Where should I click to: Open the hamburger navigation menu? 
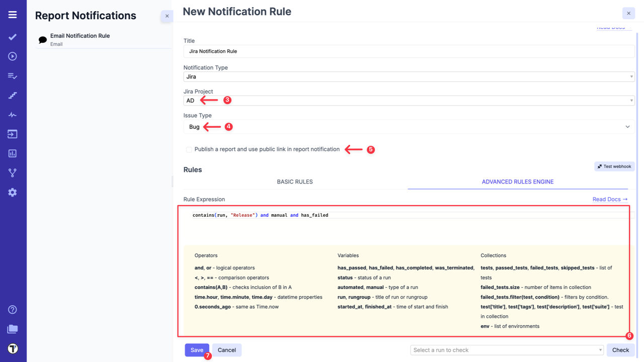13,14
